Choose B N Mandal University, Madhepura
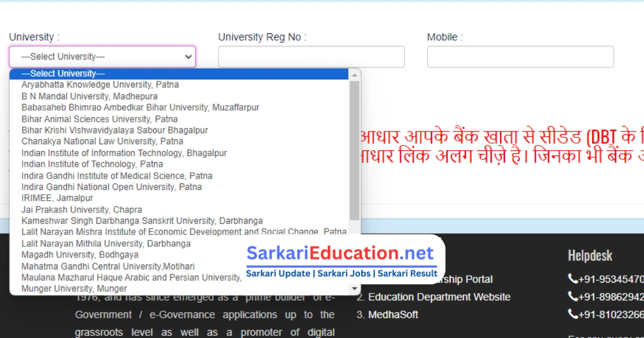The height and width of the screenshot is (338, 644). [89, 97]
